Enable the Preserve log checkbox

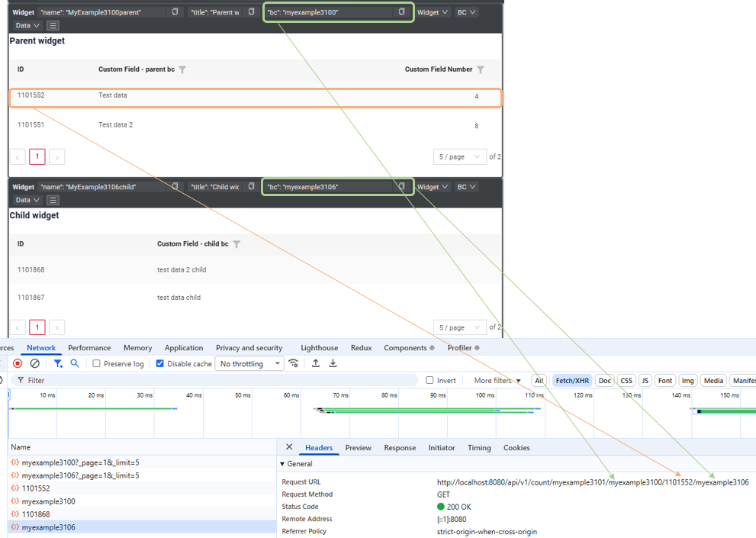(96, 364)
